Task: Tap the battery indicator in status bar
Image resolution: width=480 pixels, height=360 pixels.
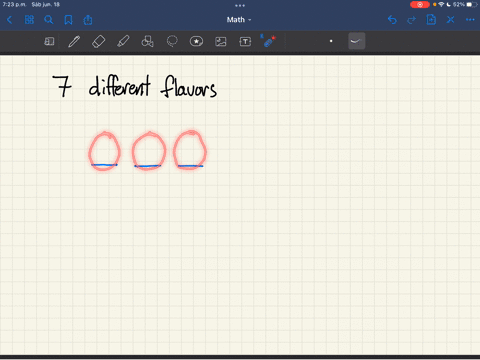Action: pyautogui.click(x=471, y=5)
